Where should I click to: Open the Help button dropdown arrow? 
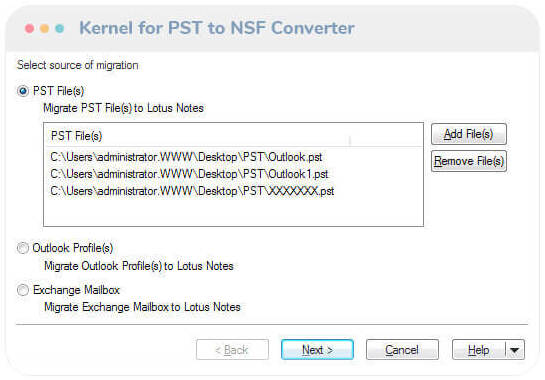515,350
